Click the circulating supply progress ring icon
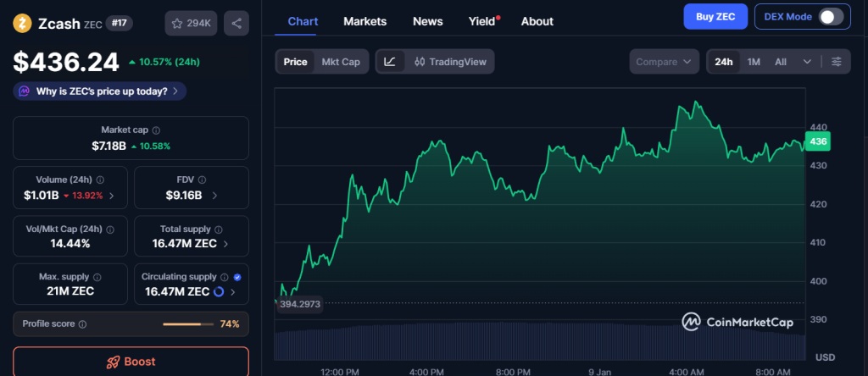 click(x=219, y=291)
